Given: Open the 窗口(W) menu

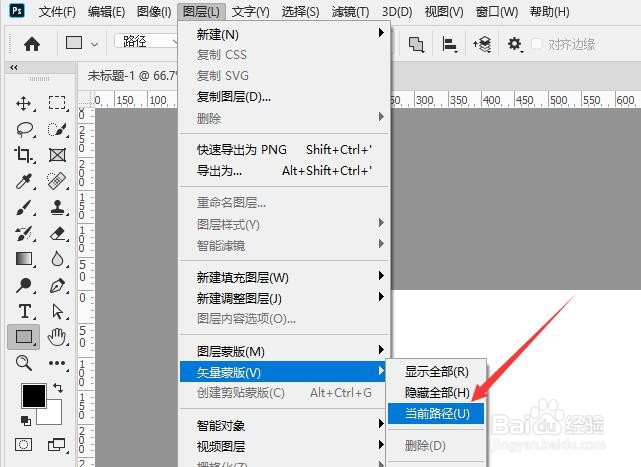Looking at the screenshot, I should click(497, 11).
